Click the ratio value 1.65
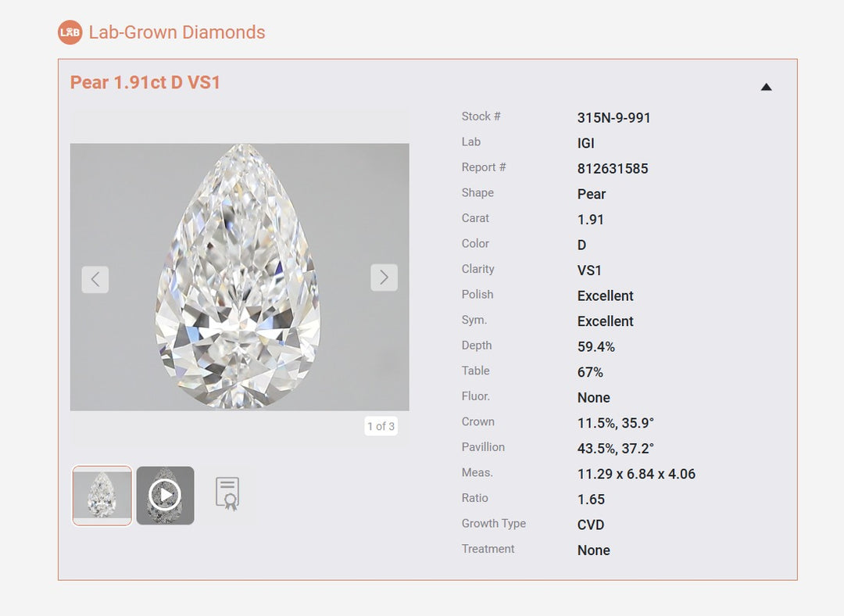The width and height of the screenshot is (844, 616). click(591, 500)
